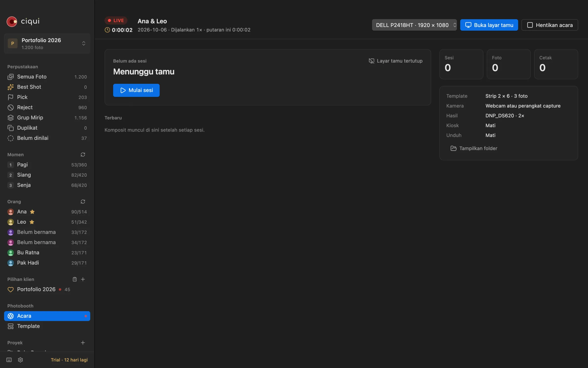This screenshot has height=368, width=588.
Task: Click Tampilkan folder
Action: [x=474, y=148]
